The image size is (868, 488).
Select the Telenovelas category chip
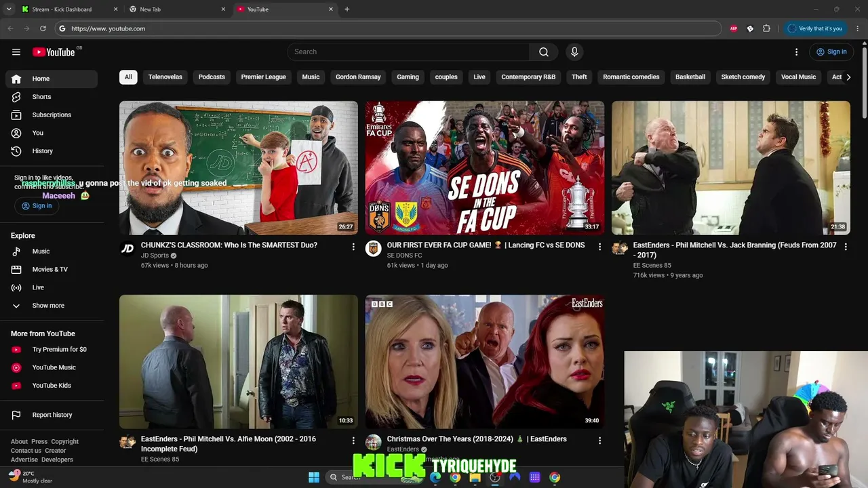point(165,77)
